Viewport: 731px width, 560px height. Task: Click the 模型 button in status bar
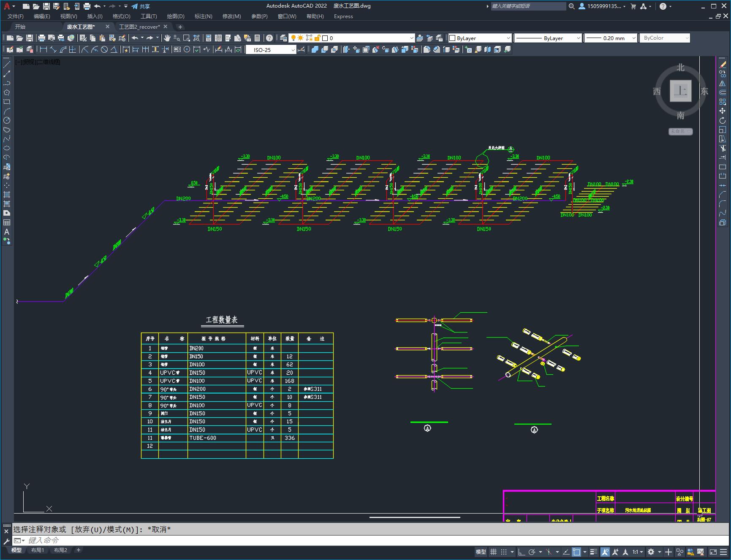click(481, 552)
